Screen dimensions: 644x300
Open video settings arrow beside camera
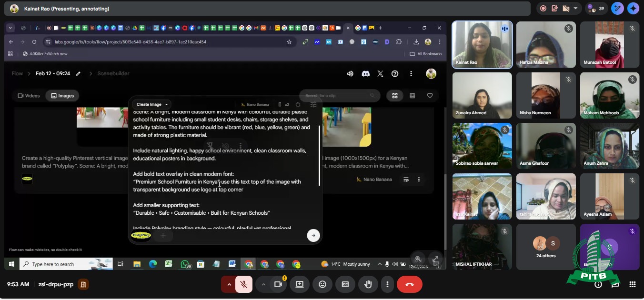point(263,284)
